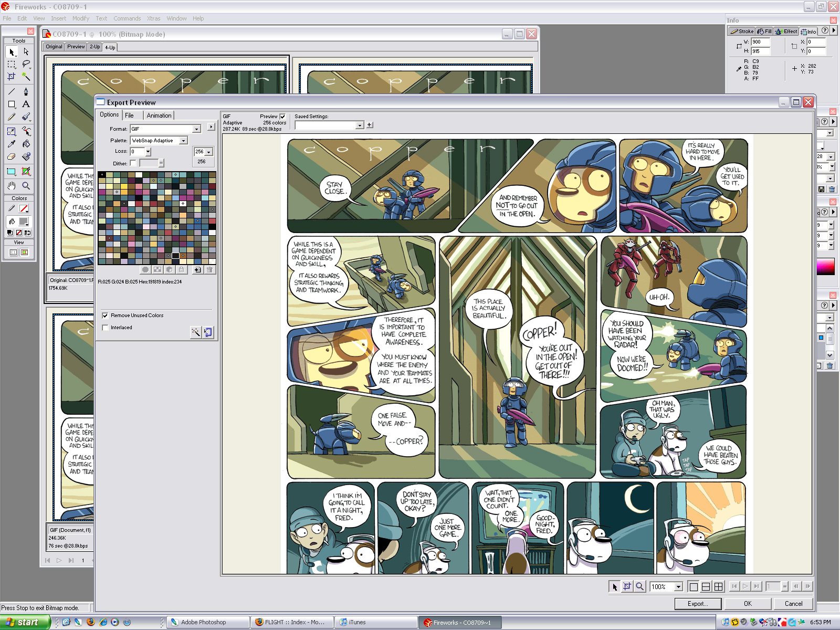The height and width of the screenshot is (630, 840).
Task: Click the add color swatch icon
Action: pos(197,270)
